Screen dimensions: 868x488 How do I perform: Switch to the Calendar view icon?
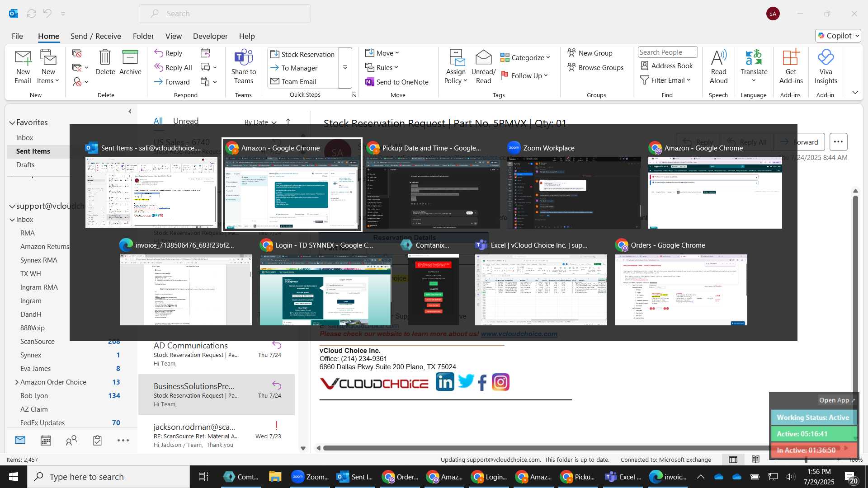46,440
